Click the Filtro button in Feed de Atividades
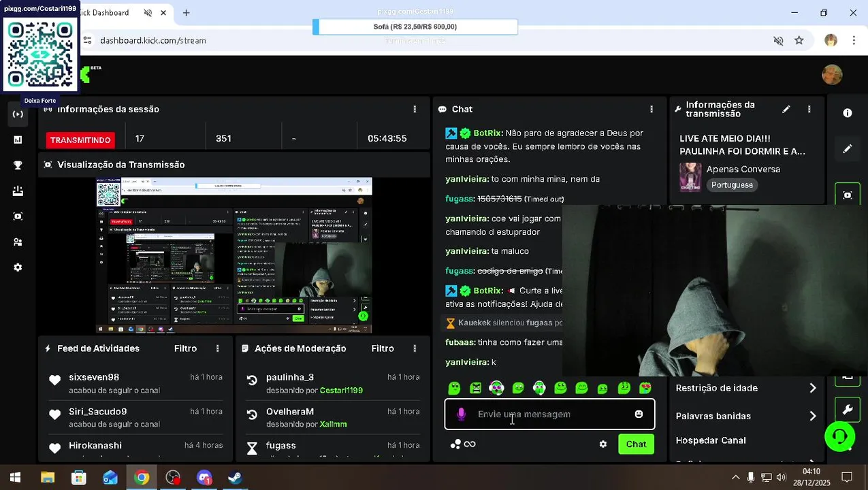The width and height of the screenshot is (868, 490). tap(185, 348)
